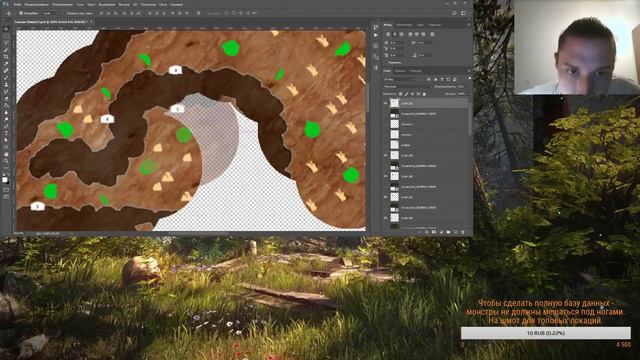Screen dimensions: 640x360
Task: Select the Pen tool
Action: pos(6,126)
